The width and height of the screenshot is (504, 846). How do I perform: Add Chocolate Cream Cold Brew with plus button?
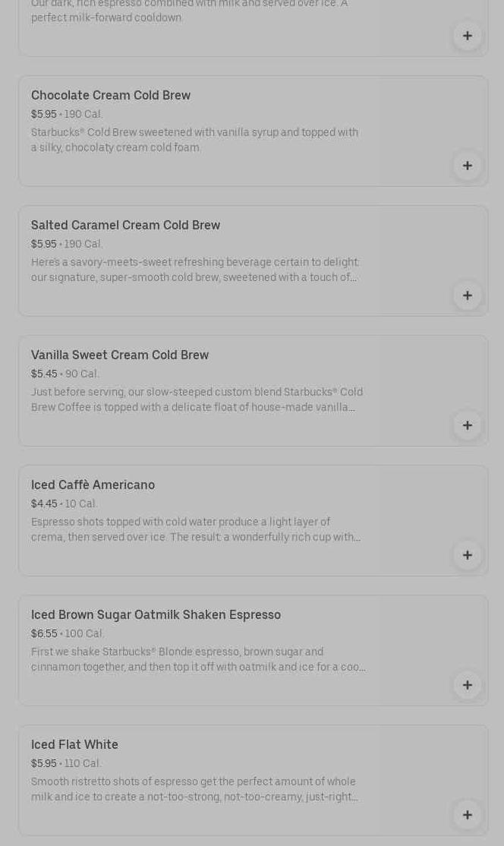click(x=467, y=166)
